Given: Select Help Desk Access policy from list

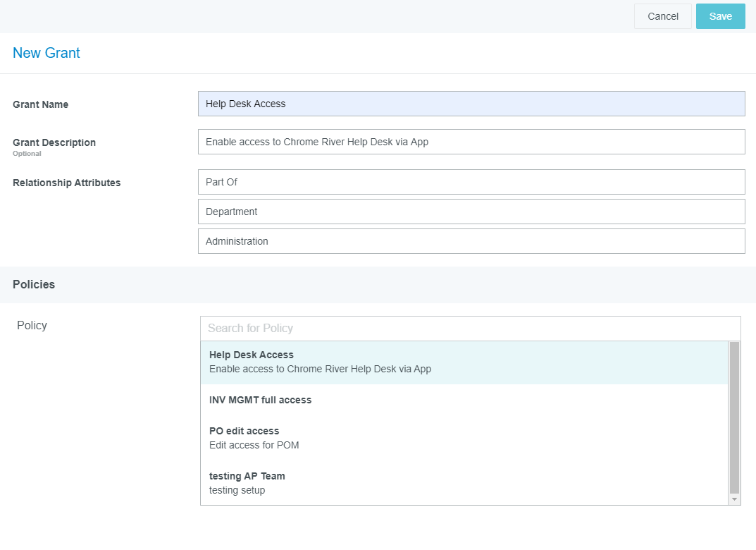Looking at the screenshot, I should 464,362.
